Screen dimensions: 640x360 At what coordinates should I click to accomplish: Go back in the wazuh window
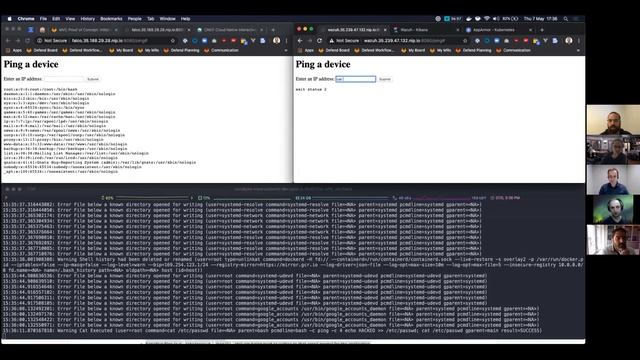[300, 41]
